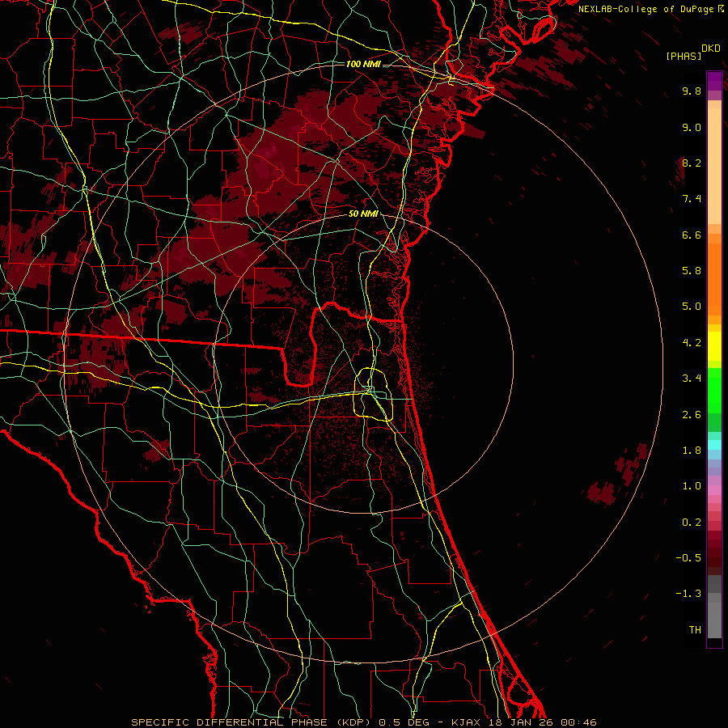Click the 8.2 value on the color scale
The width and height of the screenshot is (728, 728).
692,163
